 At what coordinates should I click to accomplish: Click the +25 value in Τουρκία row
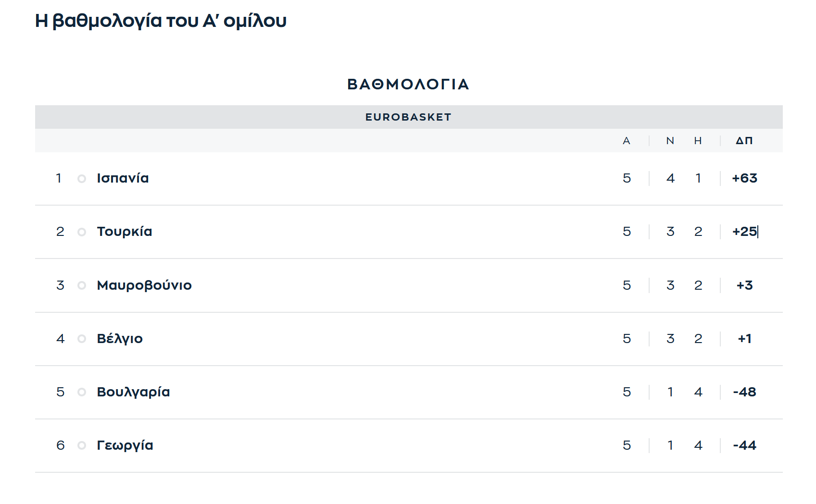click(x=745, y=232)
